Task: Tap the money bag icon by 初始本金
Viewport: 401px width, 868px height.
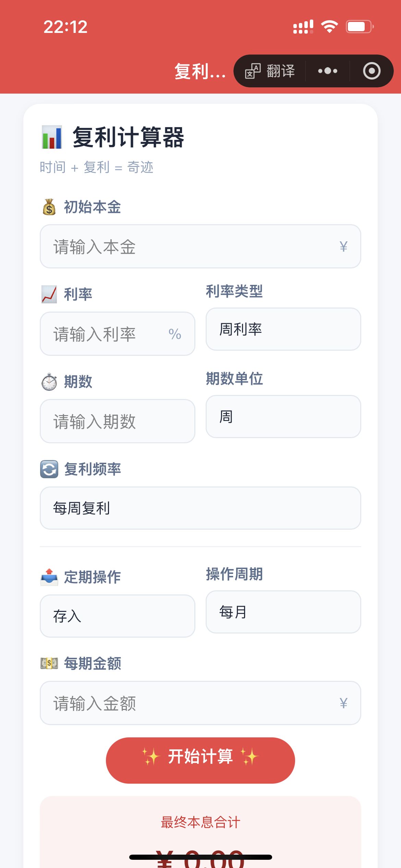Action: 49,207
